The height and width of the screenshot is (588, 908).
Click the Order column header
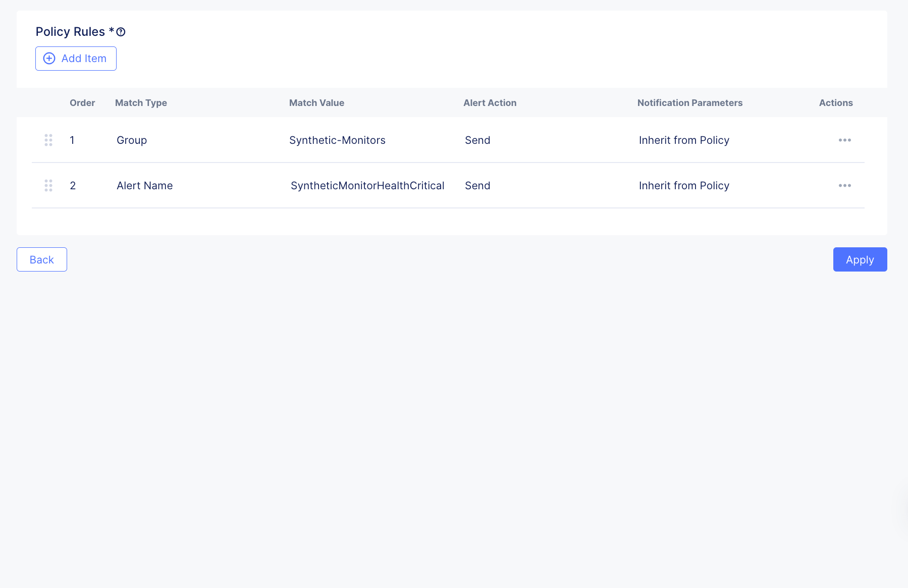click(x=82, y=103)
